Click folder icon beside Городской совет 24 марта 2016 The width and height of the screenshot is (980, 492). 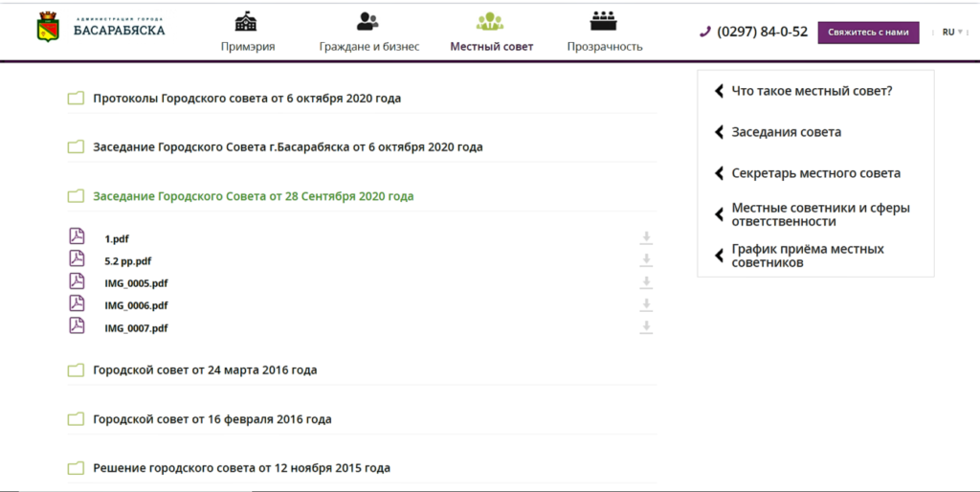coord(76,370)
